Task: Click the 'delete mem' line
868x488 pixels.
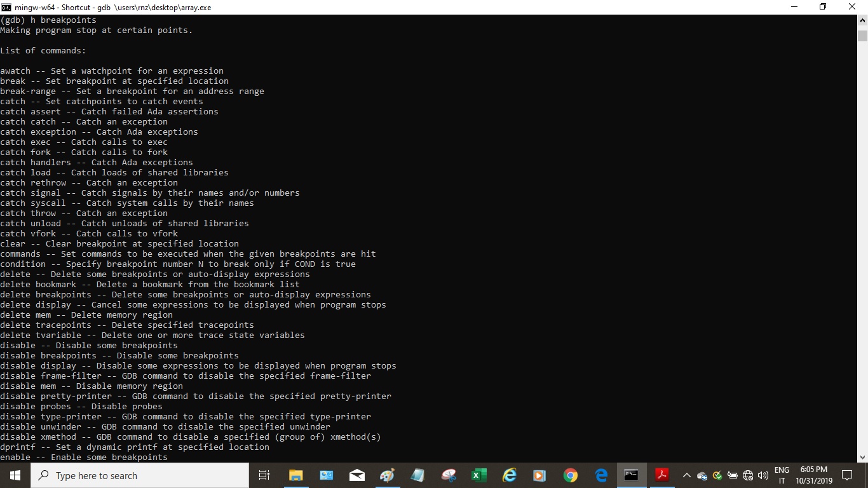Action: 86,315
